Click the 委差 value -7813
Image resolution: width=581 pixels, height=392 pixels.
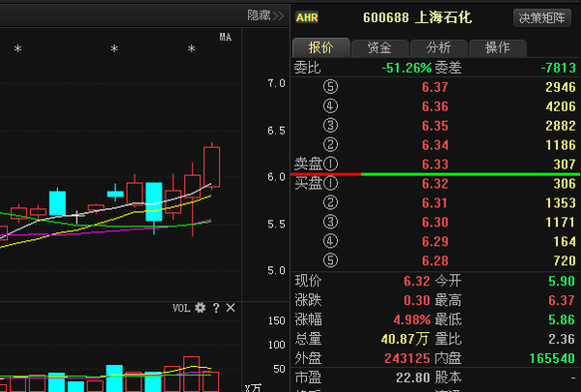pos(559,68)
